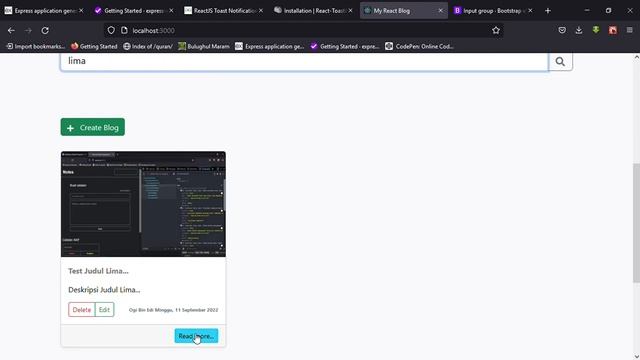Open the Index of /quran/ bookmark
Screen dimensions: 640x360
[148, 47]
